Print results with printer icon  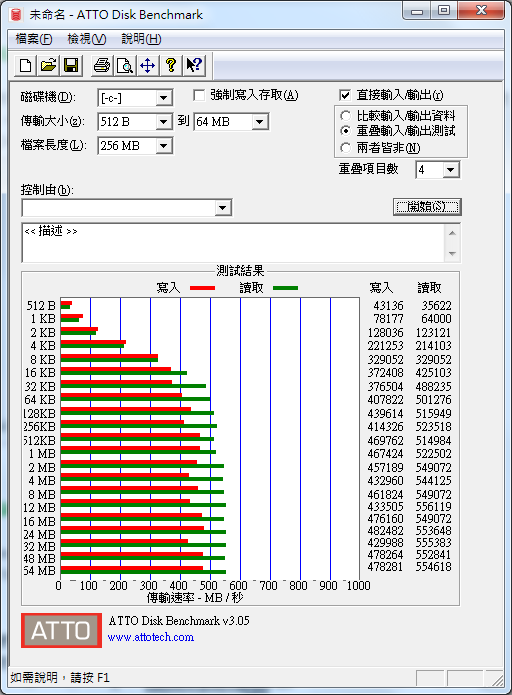[102, 66]
